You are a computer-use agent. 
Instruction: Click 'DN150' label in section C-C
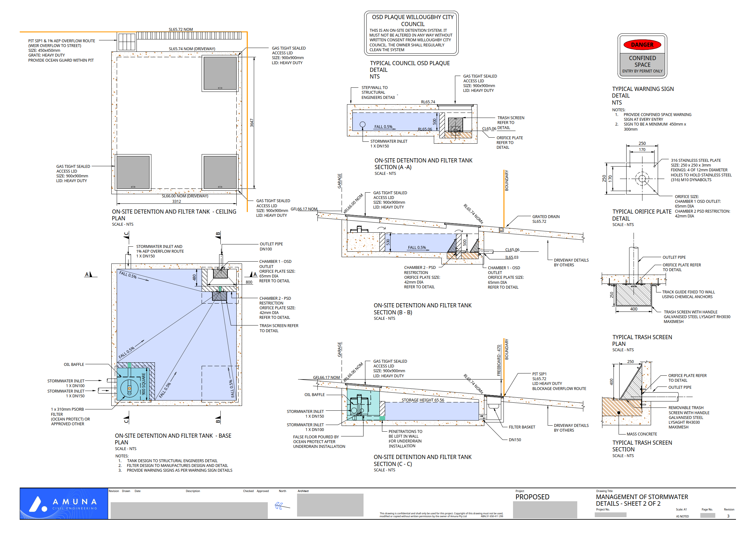point(515,440)
